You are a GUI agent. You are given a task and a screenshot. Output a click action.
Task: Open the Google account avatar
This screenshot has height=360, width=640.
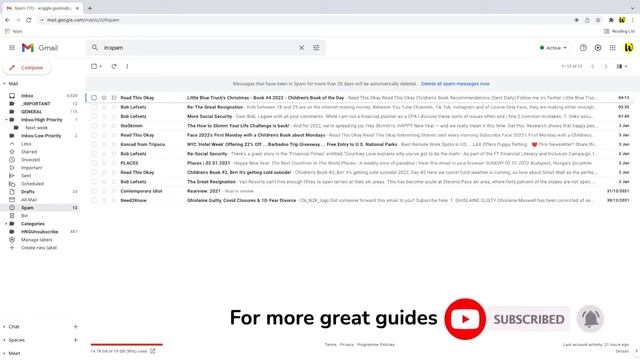coord(629,48)
